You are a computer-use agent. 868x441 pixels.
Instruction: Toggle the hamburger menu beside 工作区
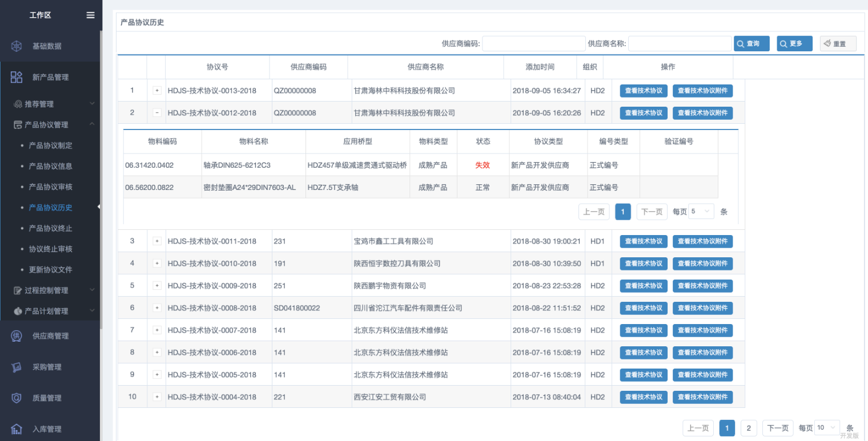click(90, 15)
